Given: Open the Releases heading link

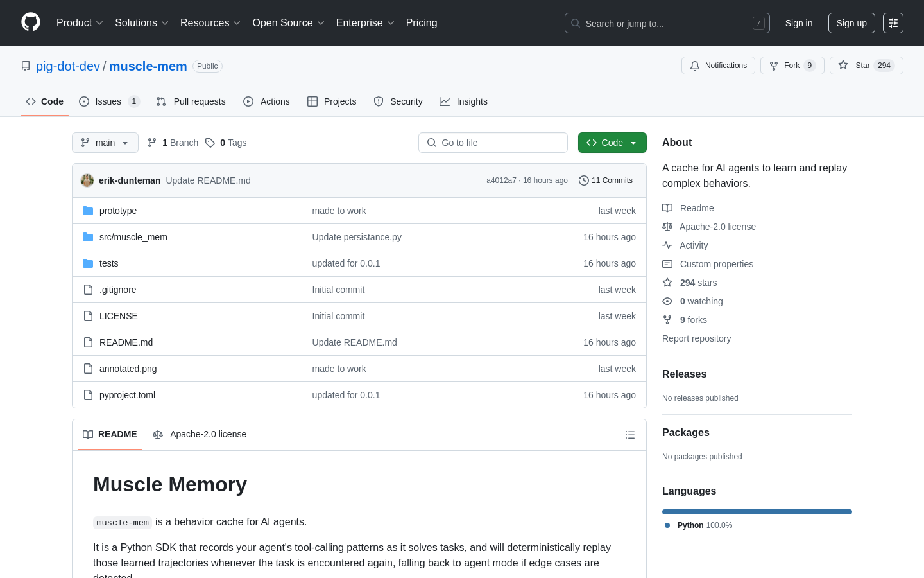Looking at the screenshot, I should coord(684,374).
